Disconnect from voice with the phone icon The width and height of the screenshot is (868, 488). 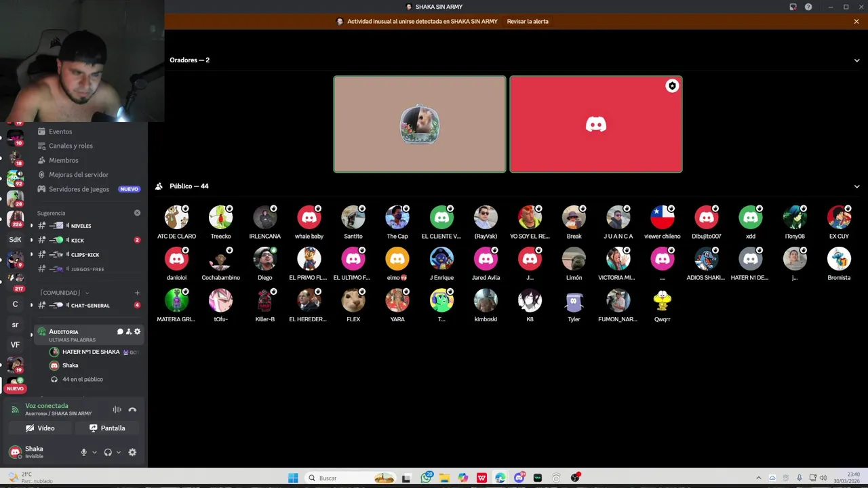point(132,409)
